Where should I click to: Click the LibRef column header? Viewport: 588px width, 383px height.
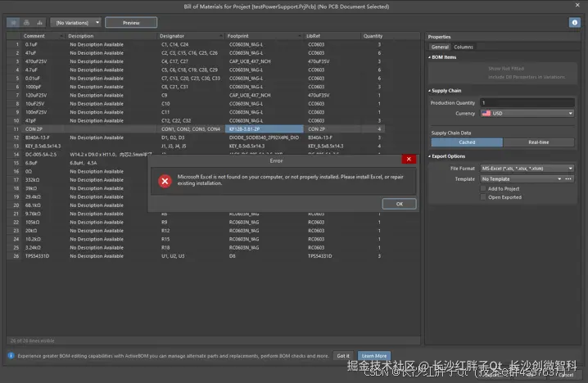(332, 36)
